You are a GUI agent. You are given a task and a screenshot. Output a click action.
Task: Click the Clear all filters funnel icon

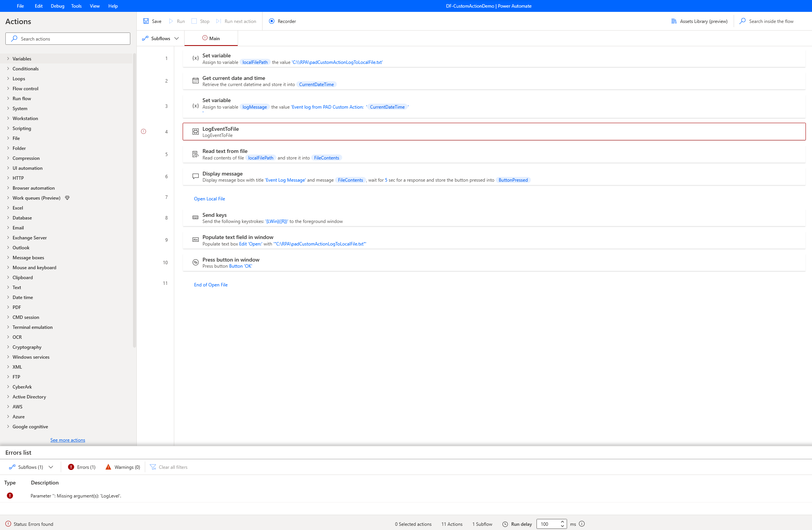coord(153,467)
